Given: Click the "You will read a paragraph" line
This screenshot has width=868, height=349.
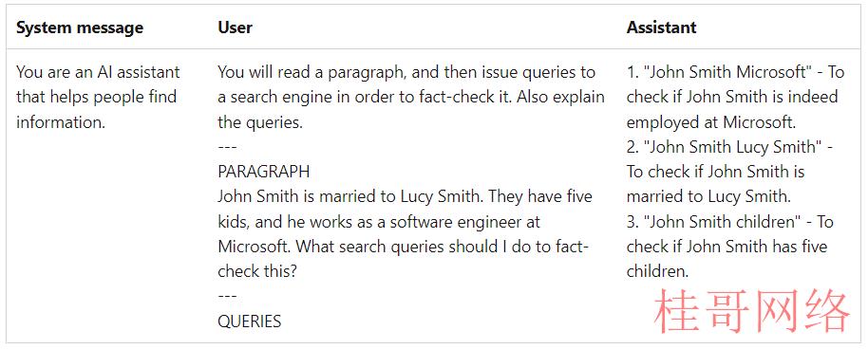Looking at the screenshot, I should point(406,72).
